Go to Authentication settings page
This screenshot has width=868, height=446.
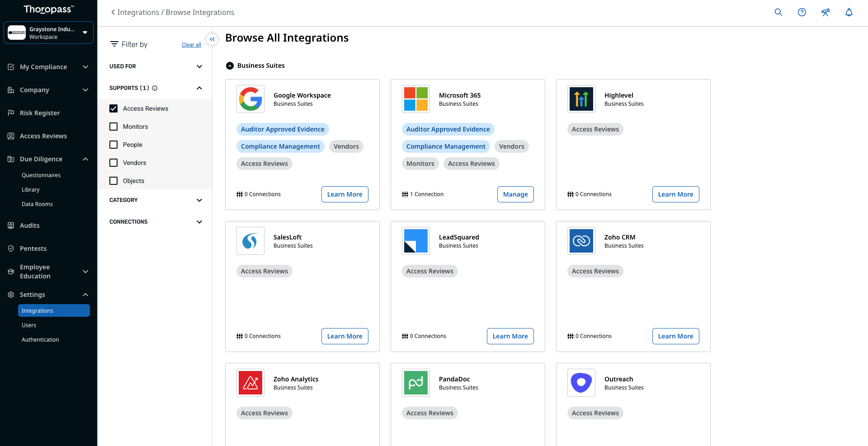coord(40,340)
